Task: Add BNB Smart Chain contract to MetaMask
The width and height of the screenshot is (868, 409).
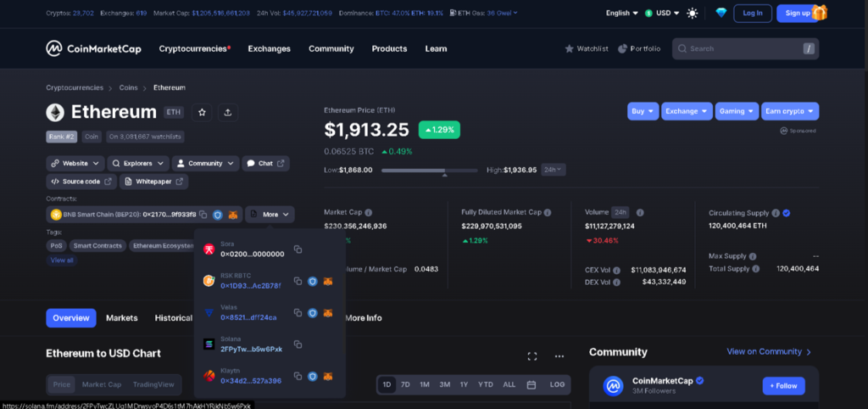Action: coord(234,215)
